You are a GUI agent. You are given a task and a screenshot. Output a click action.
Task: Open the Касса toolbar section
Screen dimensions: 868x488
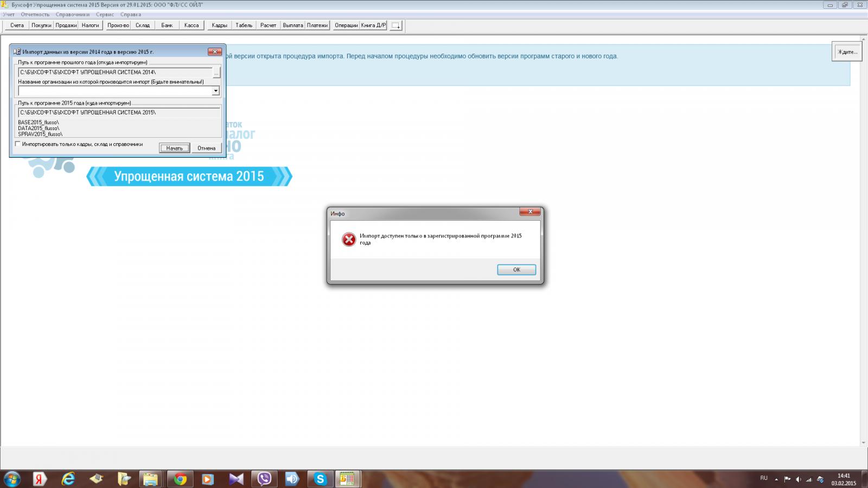tap(191, 25)
